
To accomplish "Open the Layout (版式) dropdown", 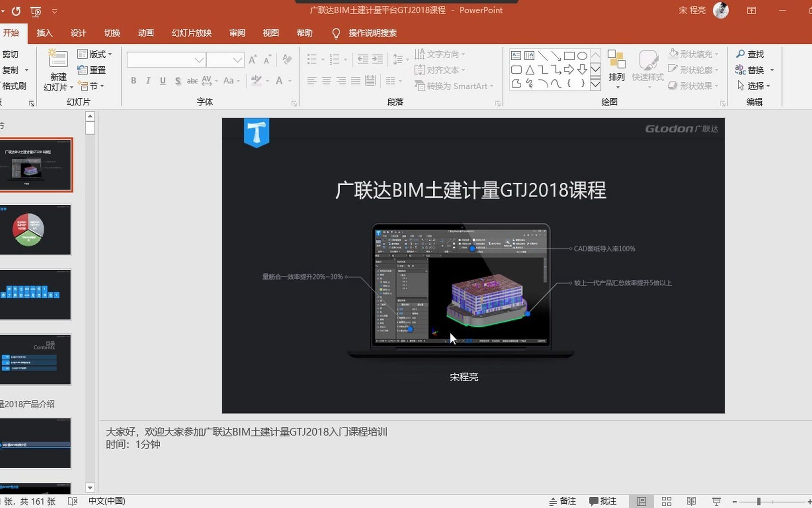I will pos(94,54).
